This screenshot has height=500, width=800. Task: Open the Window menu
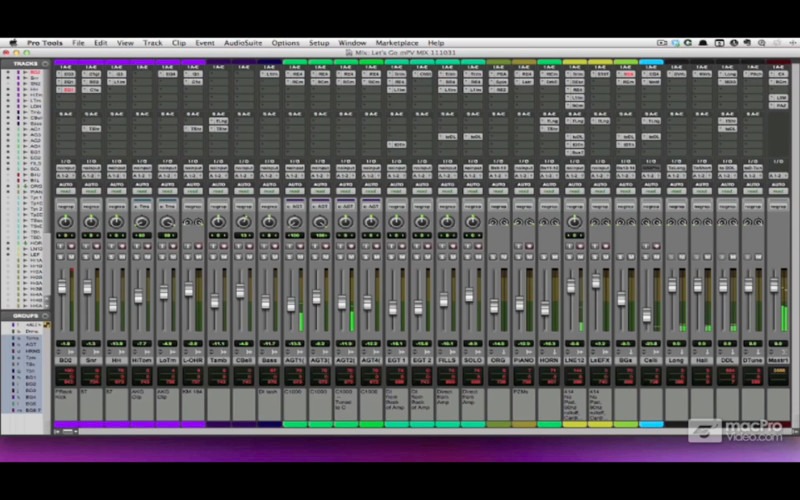(x=352, y=43)
